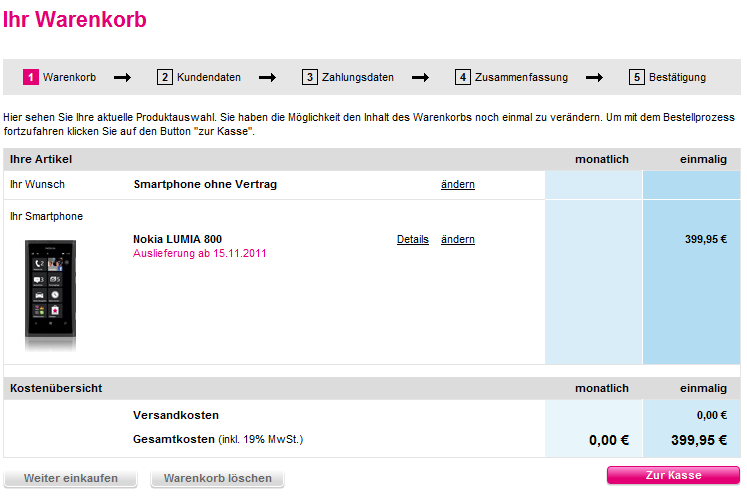
Task: Click the Nokia Lumia 800 phone image
Action: (x=50, y=295)
